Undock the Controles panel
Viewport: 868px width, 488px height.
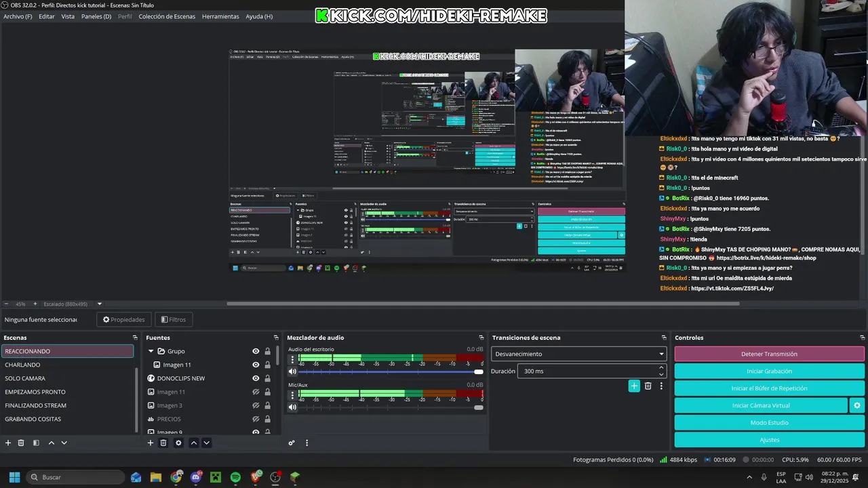tap(863, 338)
